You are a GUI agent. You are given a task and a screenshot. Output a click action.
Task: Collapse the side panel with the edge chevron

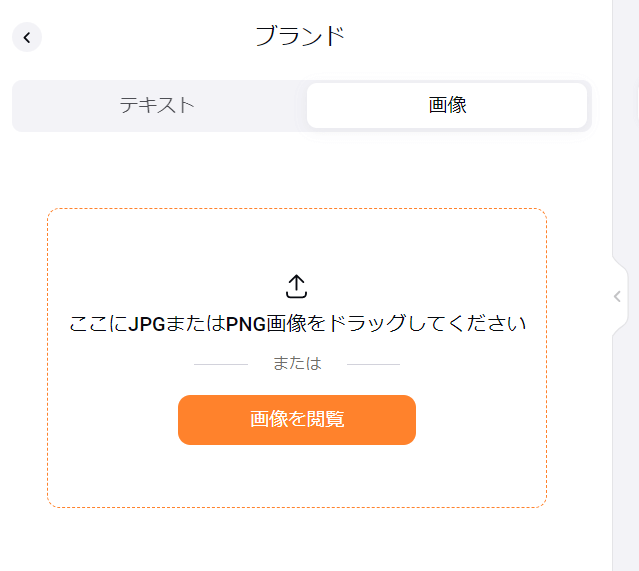pos(618,297)
